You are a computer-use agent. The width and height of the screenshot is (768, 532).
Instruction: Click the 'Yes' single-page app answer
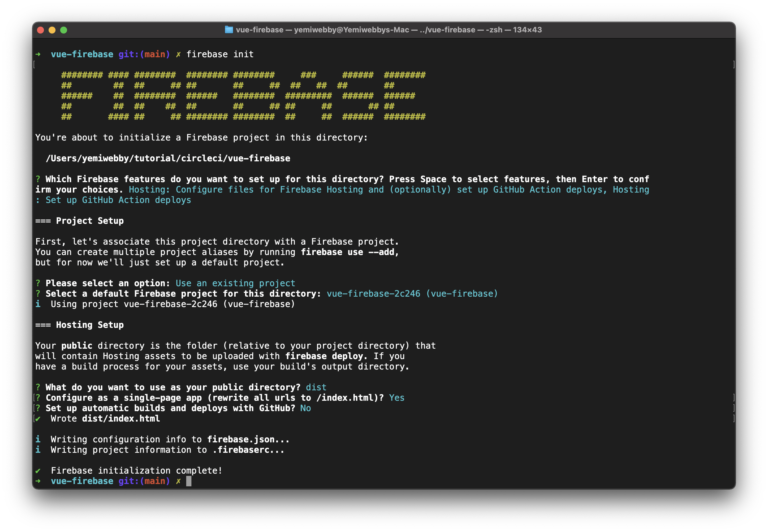397,398
